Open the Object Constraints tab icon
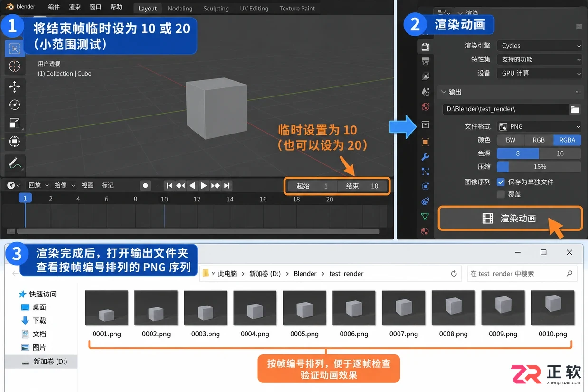Image resolution: width=588 pixels, height=392 pixels. pos(425,201)
